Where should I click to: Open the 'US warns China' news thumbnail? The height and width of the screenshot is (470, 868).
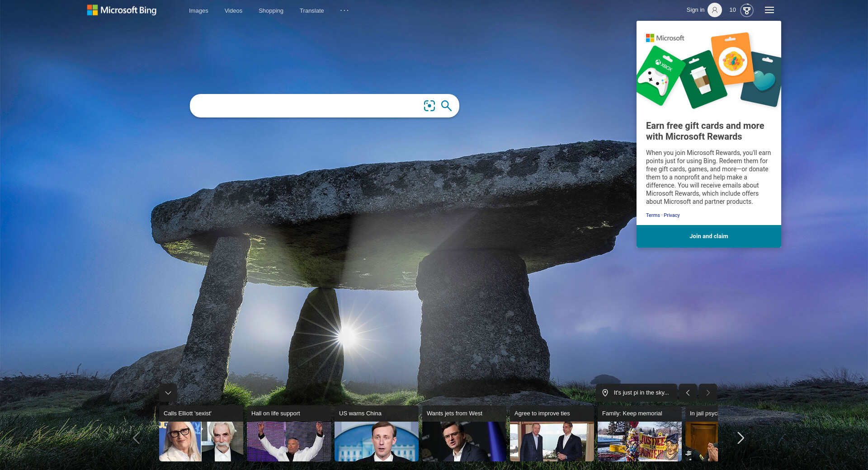click(376, 441)
